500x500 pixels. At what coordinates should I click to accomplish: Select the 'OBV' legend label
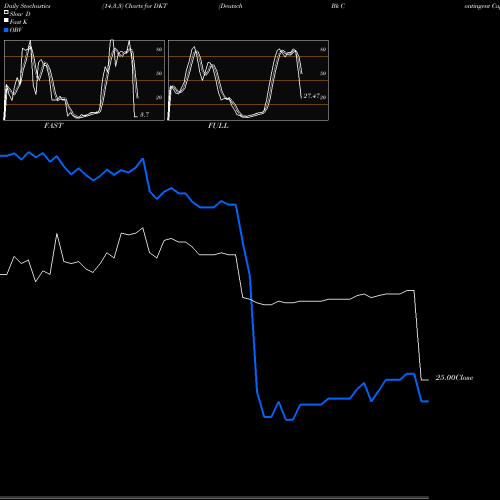16,30
